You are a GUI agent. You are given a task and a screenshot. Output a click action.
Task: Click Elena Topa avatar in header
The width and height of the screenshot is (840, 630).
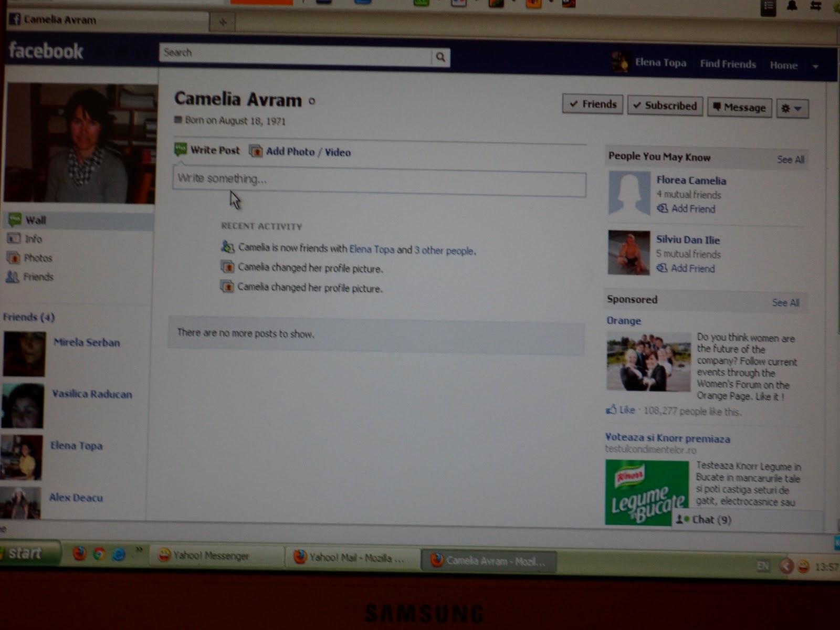pyautogui.click(x=621, y=62)
